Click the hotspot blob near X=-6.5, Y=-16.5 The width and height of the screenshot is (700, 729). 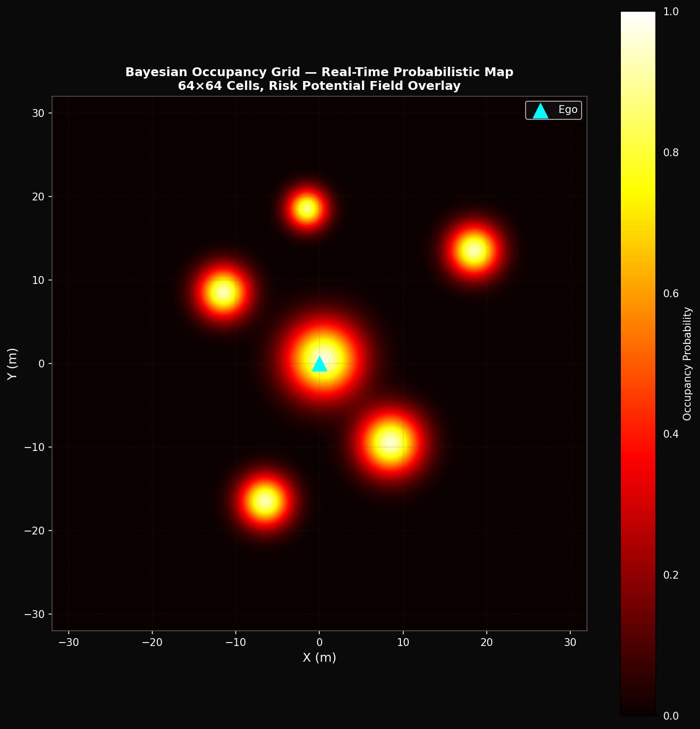pyautogui.click(x=265, y=501)
